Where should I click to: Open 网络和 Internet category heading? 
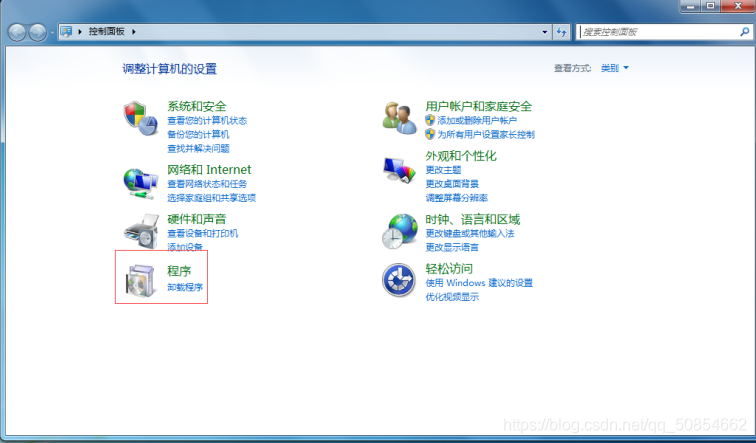pos(209,170)
